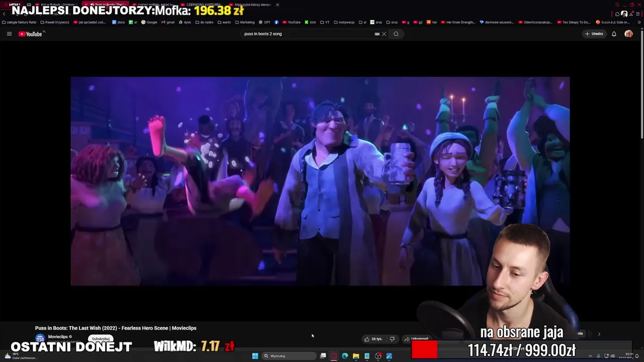Open the docs bookmark
The image size is (644, 362).
click(x=118, y=22)
